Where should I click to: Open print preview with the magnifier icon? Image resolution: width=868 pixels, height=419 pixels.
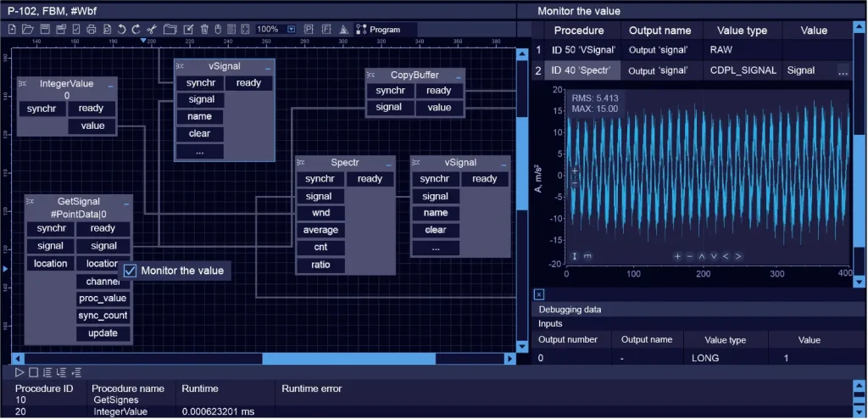pyautogui.click(x=108, y=30)
